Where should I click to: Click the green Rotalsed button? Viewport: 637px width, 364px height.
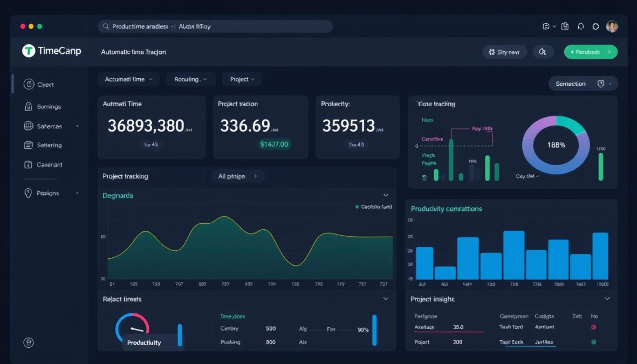click(591, 52)
